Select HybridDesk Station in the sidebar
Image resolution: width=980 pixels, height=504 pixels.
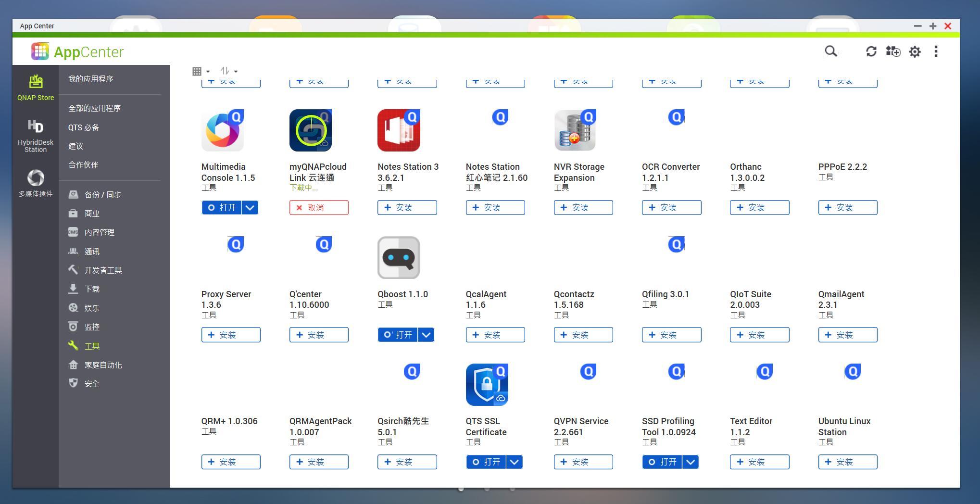click(36, 136)
